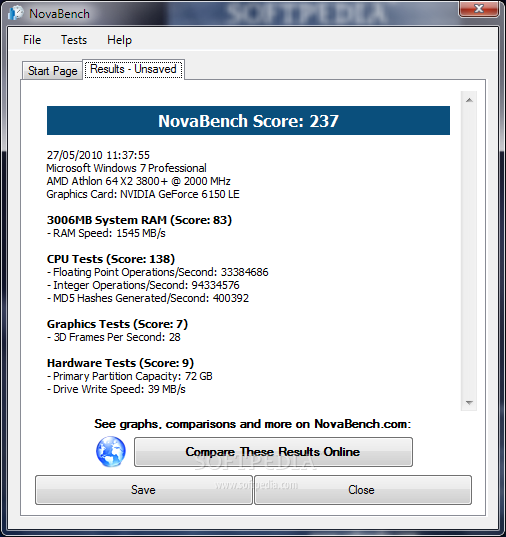Click Primary Partition Capacity: 72 GB
This screenshot has width=506, height=537.
(129, 376)
